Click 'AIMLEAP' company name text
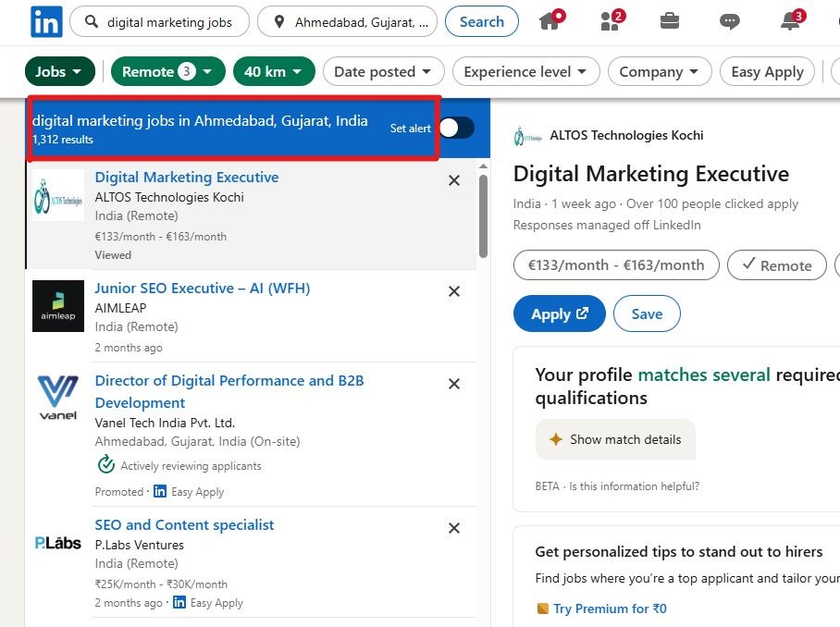Viewport: 840px width, 627px height. coord(120,308)
